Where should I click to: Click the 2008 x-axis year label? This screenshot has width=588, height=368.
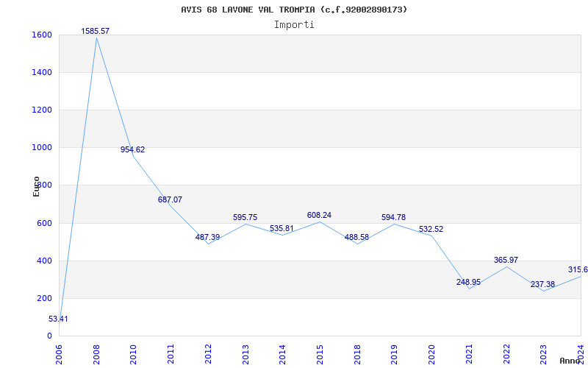(x=96, y=354)
